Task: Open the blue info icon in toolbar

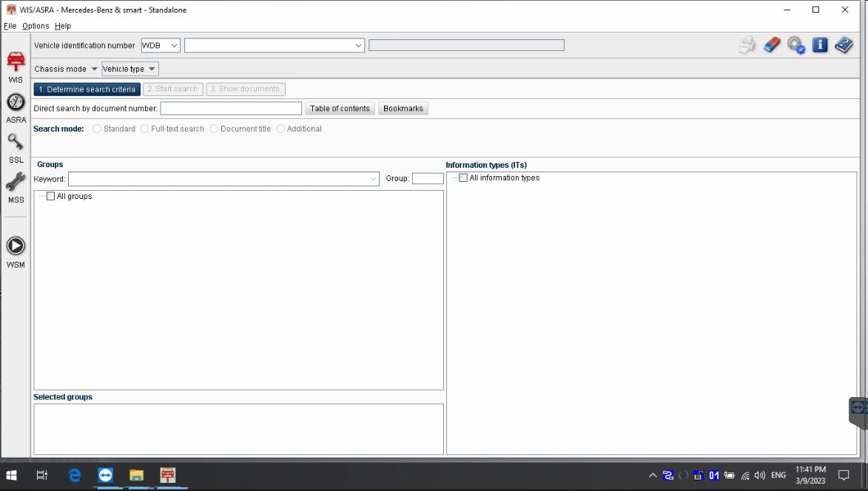Action: point(819,44)
